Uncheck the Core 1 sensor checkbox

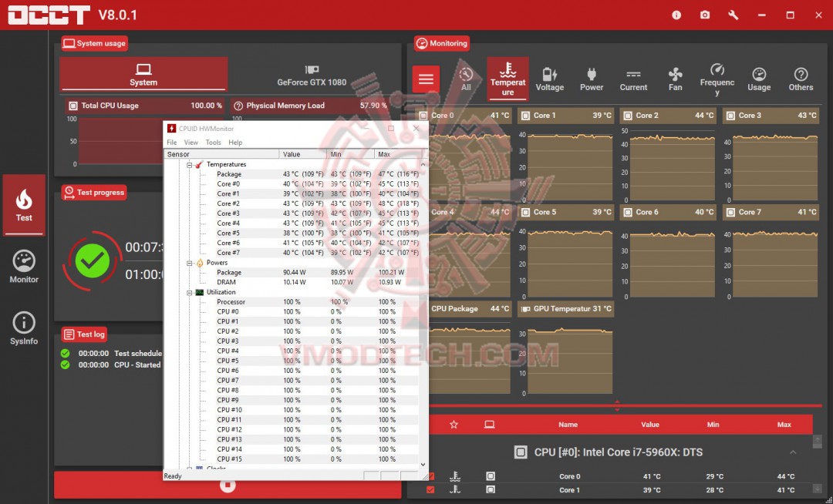tap(430, 489)
